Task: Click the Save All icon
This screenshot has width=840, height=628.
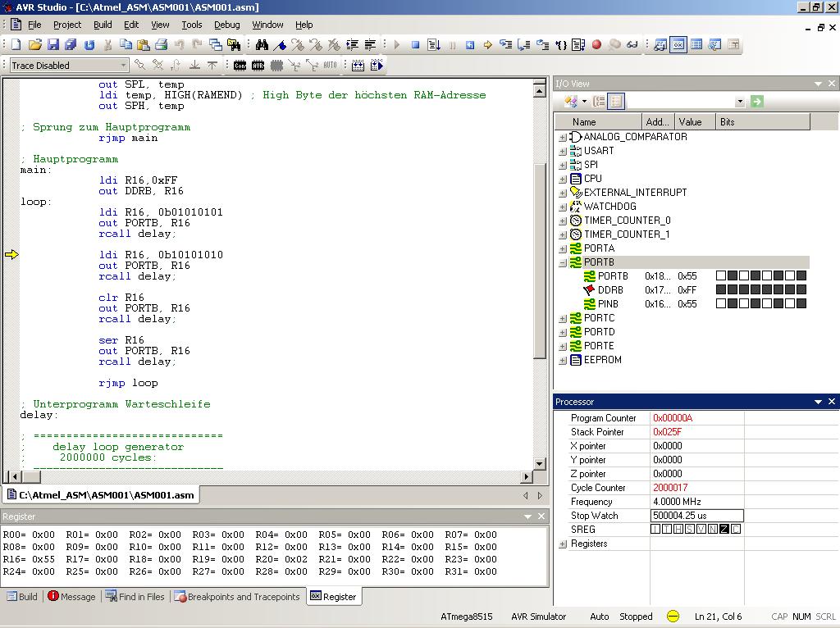Action: click(71, 44)
